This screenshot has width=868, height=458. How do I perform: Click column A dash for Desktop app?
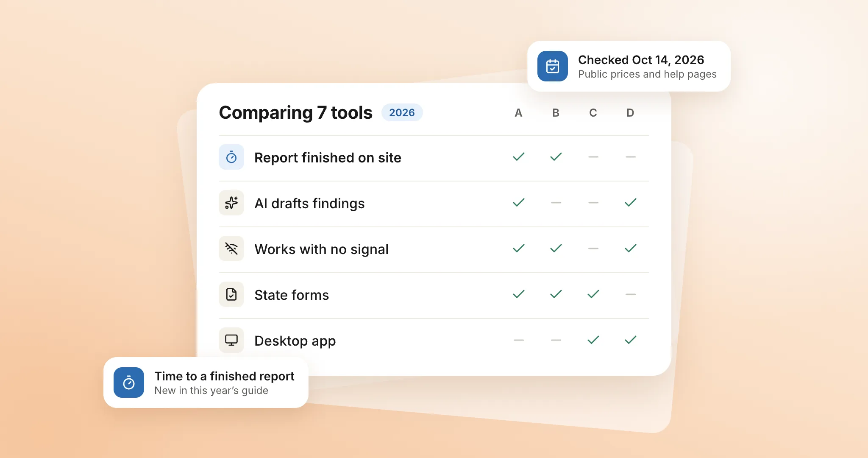pos(519,340)
